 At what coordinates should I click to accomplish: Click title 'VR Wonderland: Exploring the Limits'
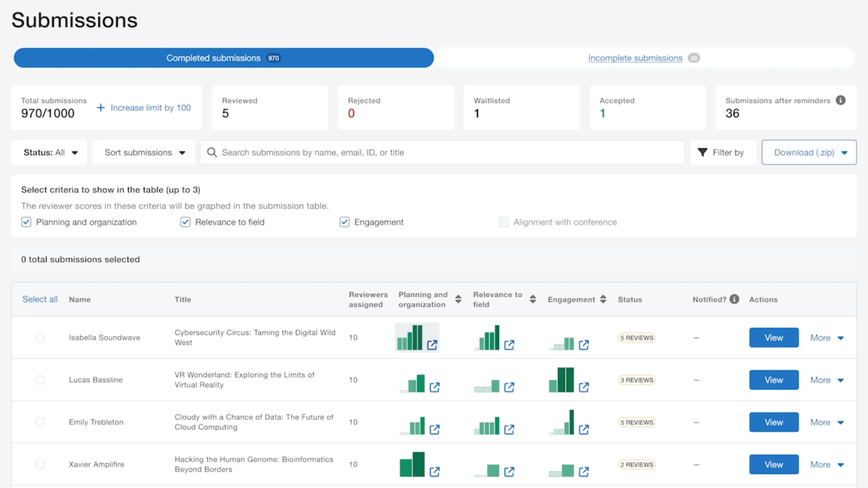pos(245,380)
